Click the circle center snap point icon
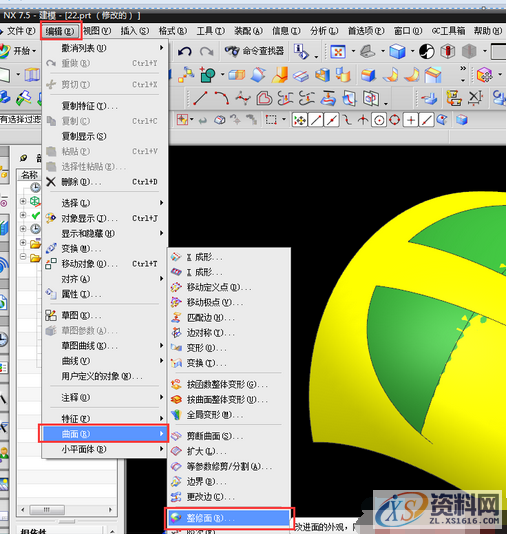 coord(379,120)
